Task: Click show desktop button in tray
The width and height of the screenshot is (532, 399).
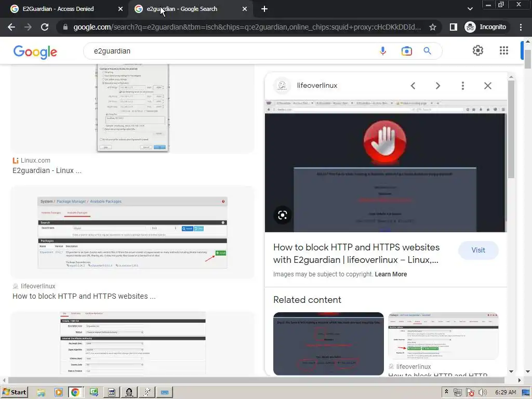Action: 526,393
